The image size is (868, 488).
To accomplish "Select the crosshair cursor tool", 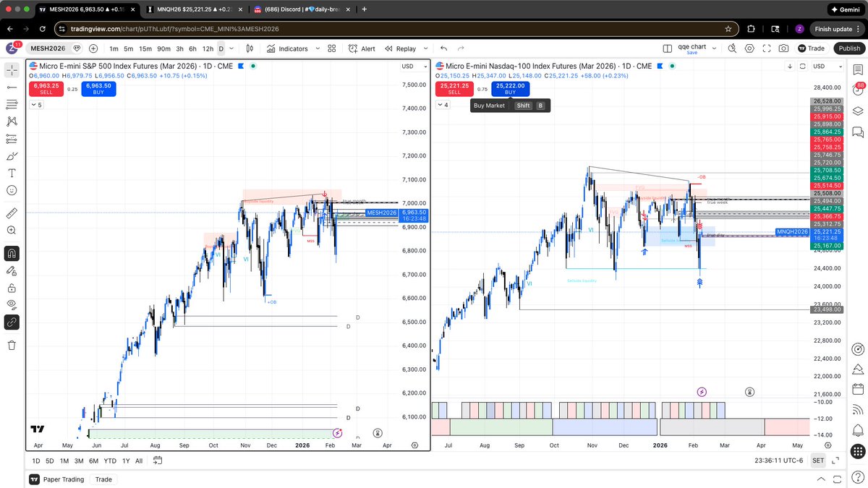I will coord(12,69).
